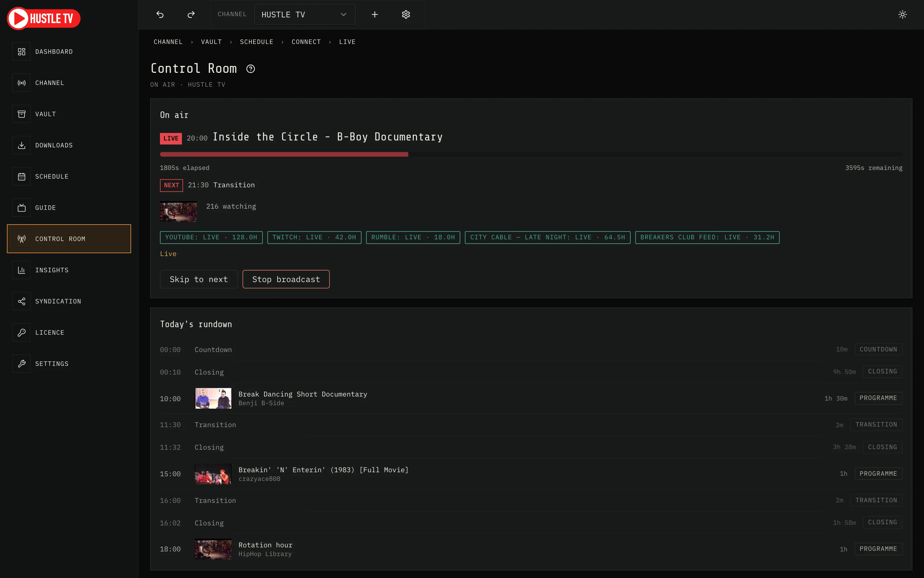Click Breakers Club Feed status chip
The width and height of the screenshot is (924, 578).
[x=707, y=237]
